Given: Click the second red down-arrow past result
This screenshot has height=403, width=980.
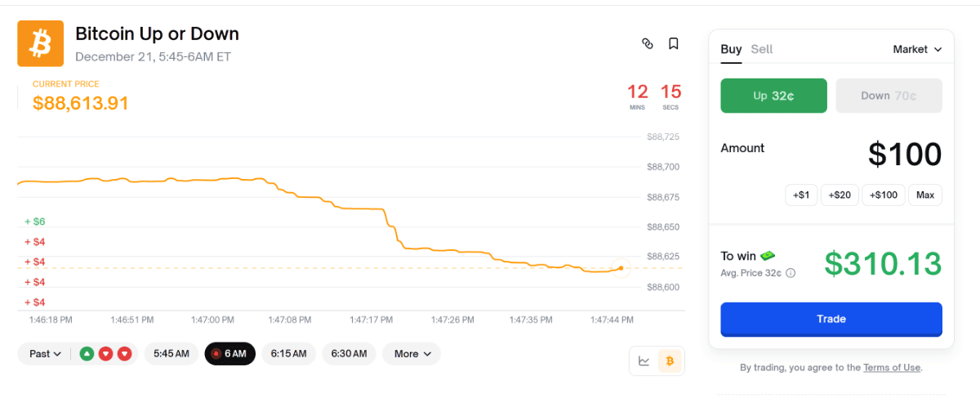Looking at the screenshot, I should pos(124,354).
